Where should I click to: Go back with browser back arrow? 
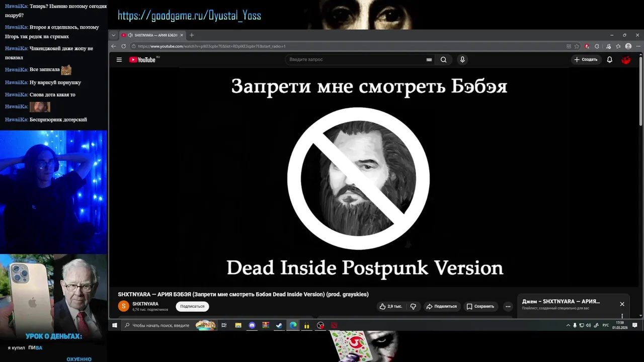(114, 46)
